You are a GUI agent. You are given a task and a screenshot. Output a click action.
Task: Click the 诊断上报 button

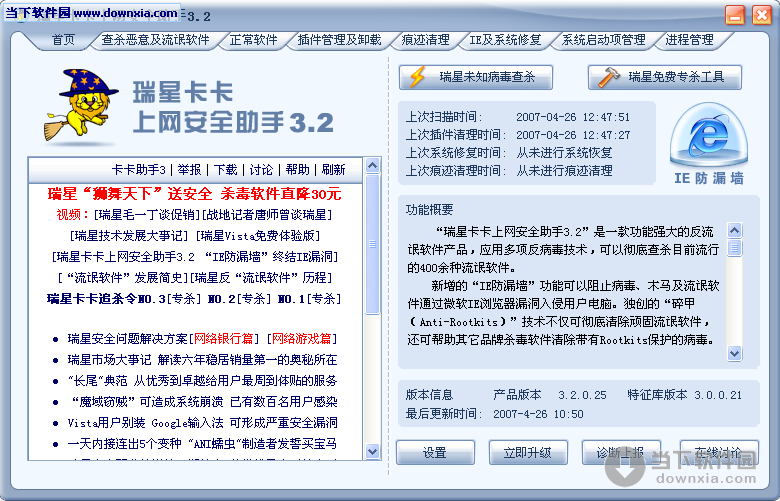(621, 452)
